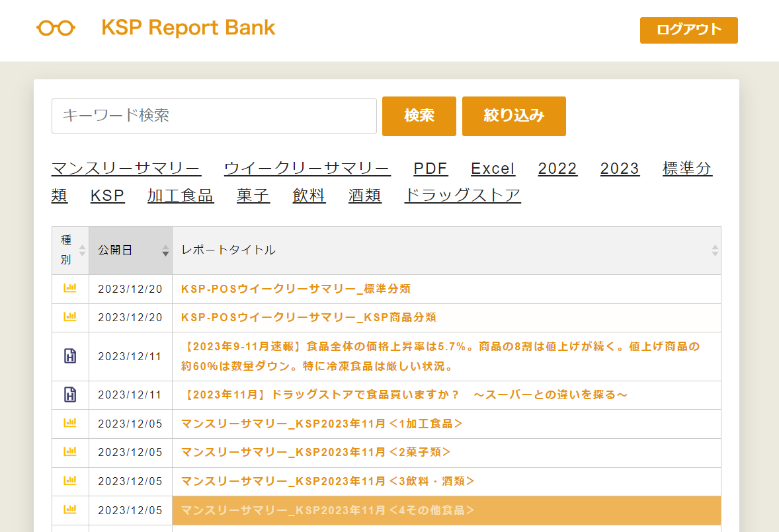Open report KSP-POSウイークリーサマリー_標準分類
The image size is (779, 532).
296,289
